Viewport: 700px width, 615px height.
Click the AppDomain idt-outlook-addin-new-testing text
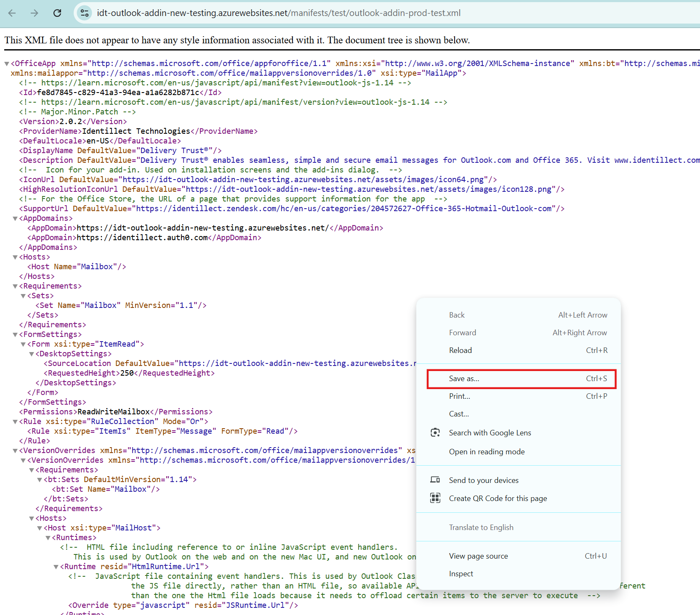point(203,228)
